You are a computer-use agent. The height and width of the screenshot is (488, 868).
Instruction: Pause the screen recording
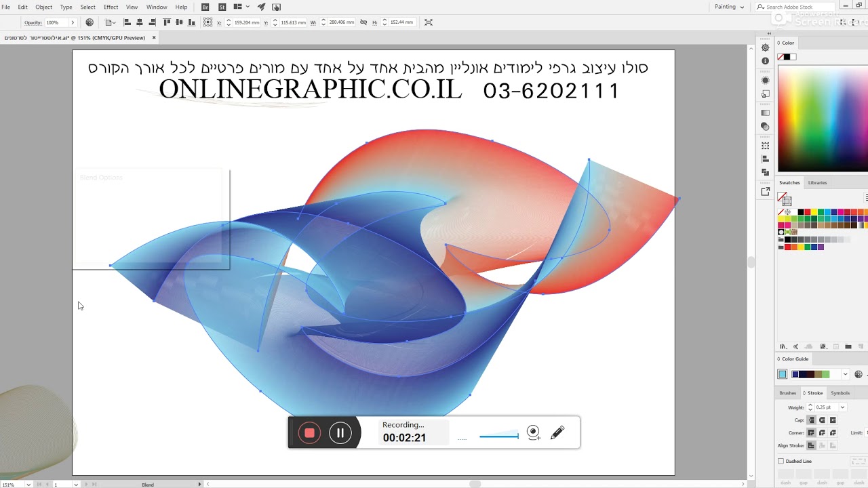pos(340,433)
